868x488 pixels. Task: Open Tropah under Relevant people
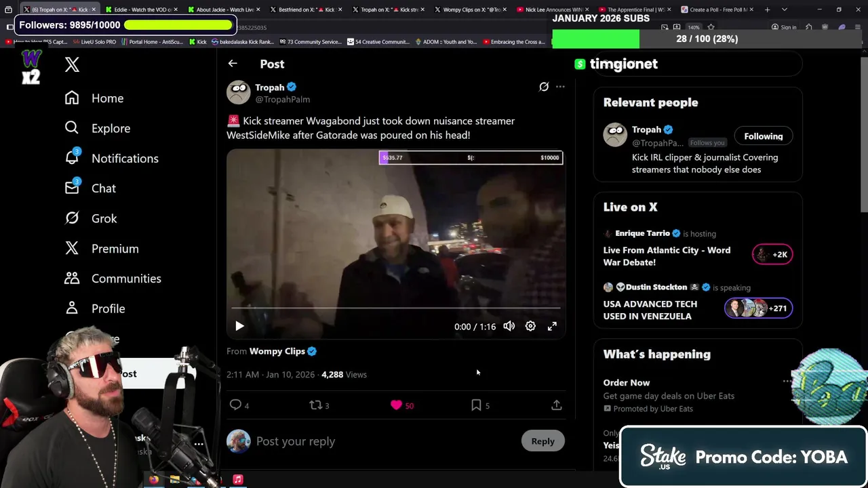click(646, 129)
